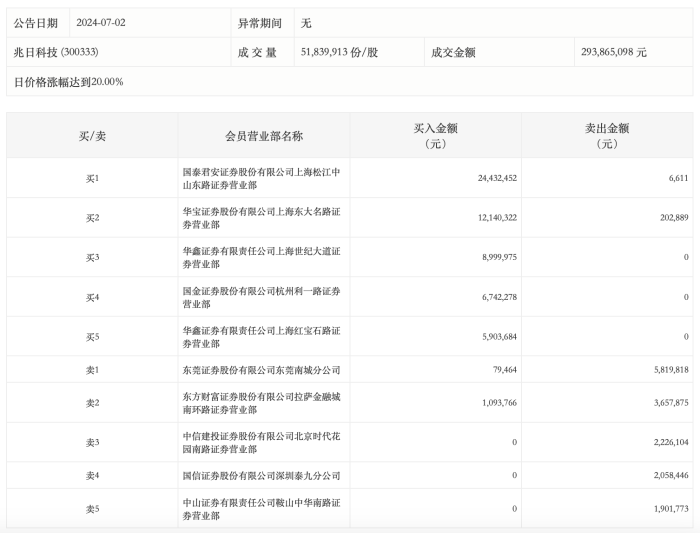This screenshot has height=533, width=700.
Task: Select 国金证券 杭州利一路 branch name
Action: pos(261,297)
